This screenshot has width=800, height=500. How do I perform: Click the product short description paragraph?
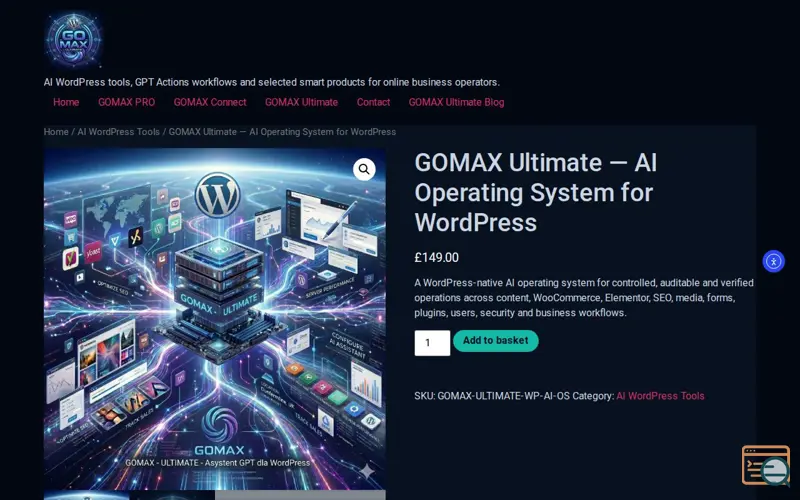click(584, 297)
